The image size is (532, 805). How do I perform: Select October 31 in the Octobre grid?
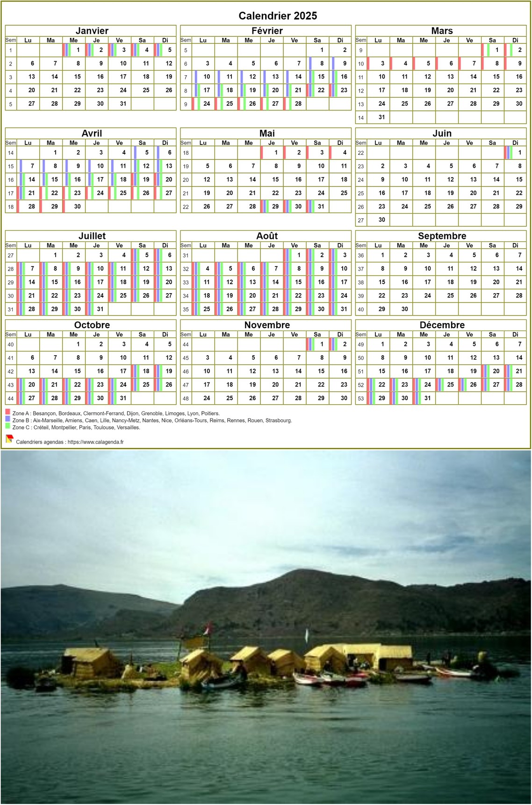pos(123,398)
